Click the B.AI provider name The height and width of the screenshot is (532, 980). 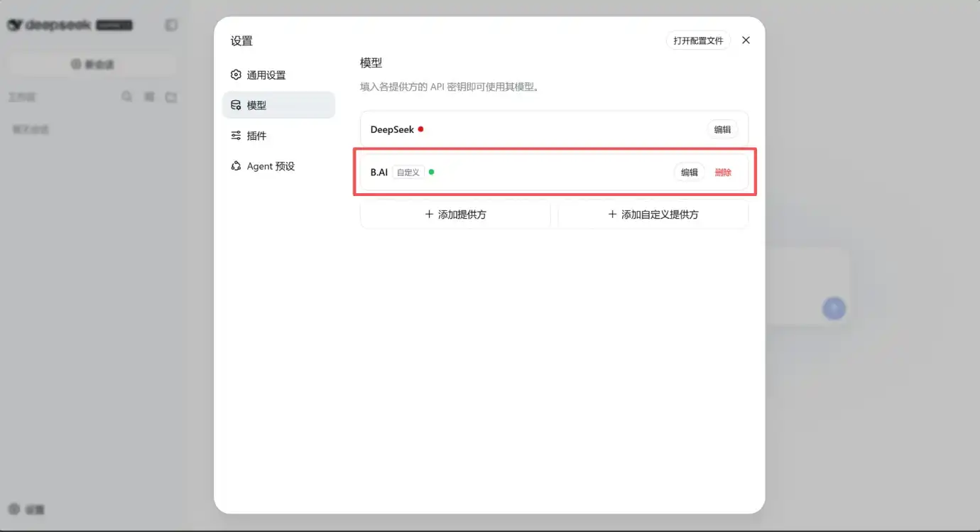379,172
